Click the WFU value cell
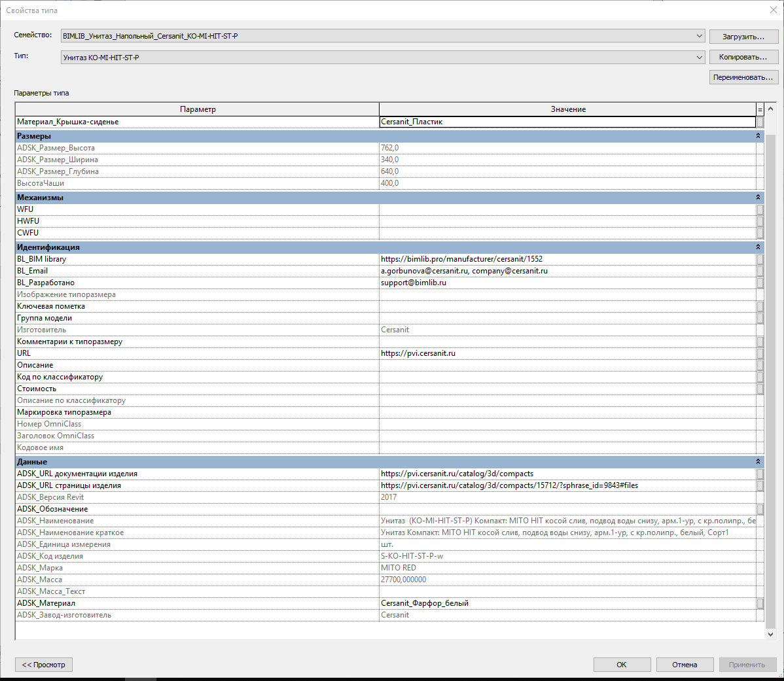784x681 pixels. (x=567, y=209)
